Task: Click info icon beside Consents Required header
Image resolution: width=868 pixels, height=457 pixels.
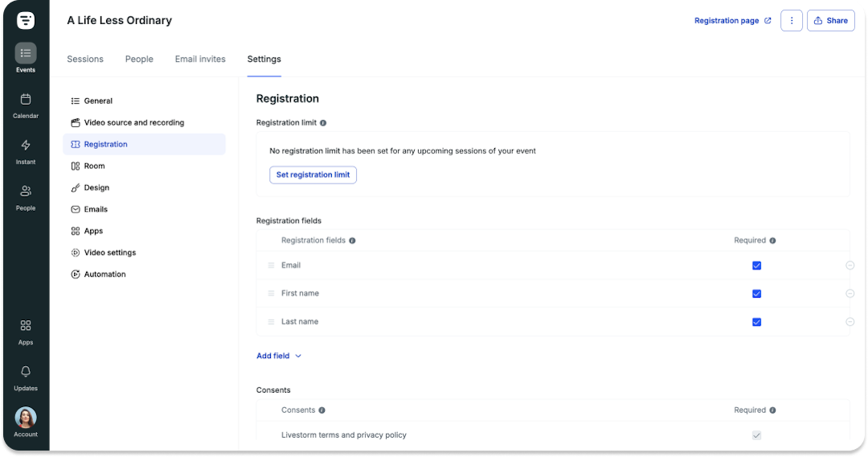Action: (773, 410)
